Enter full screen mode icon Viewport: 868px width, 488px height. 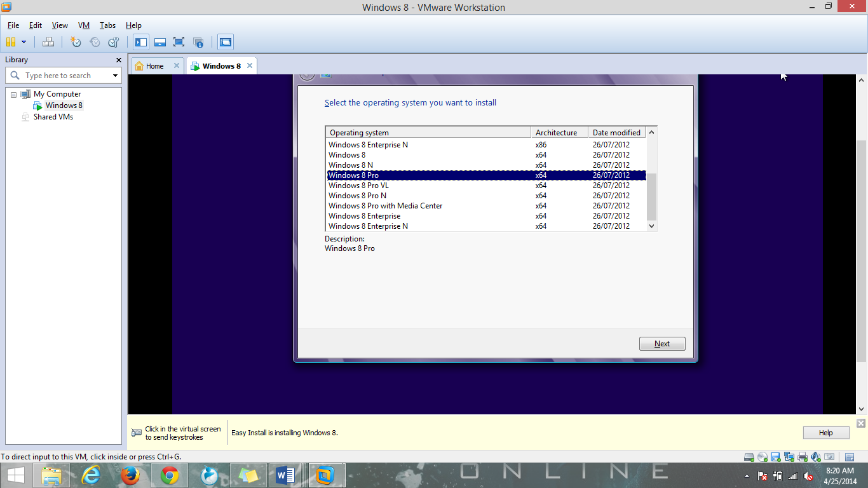[179, 42]
